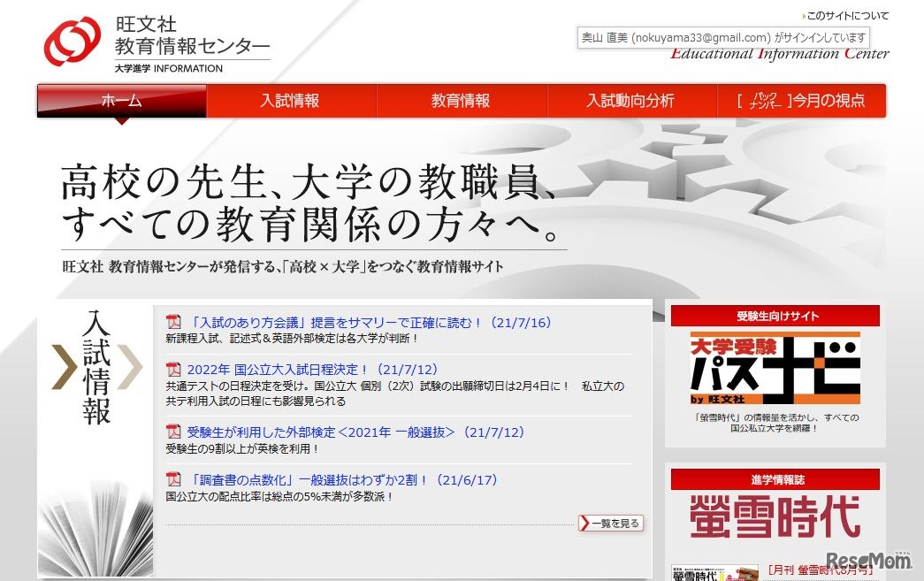The height and width of the screenshot is (581, 924).
Task: Switch to the 教育情報 tab
Action: [461, 101]
